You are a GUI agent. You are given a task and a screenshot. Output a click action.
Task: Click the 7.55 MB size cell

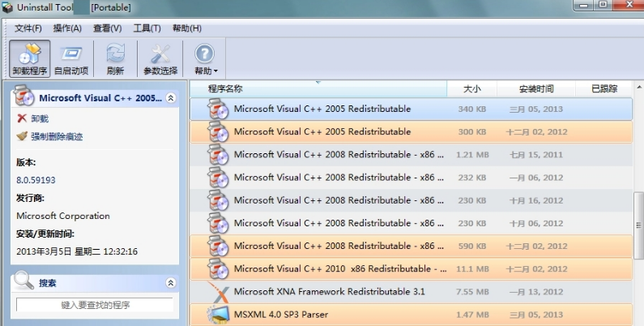(472, 292)
